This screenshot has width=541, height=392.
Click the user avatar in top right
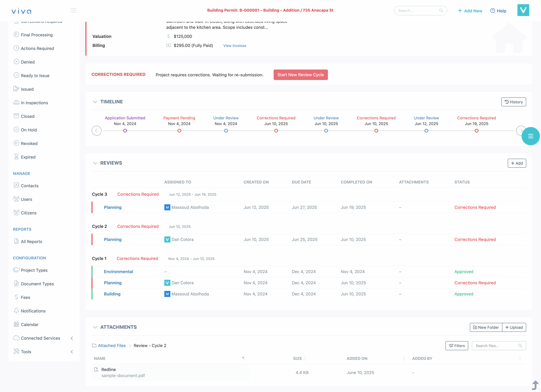pyautogui.click(x=523, y=10)
